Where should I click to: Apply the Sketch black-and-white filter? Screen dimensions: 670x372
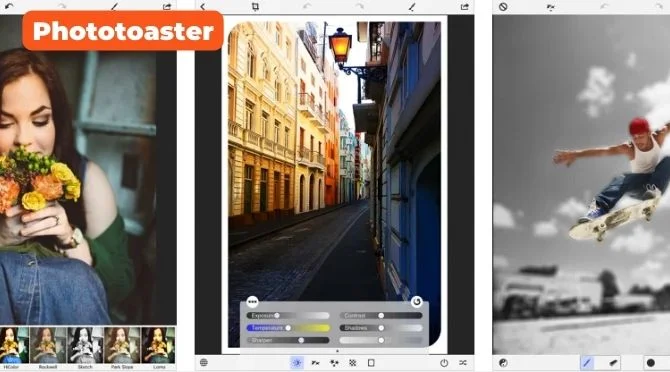tap(85, 345)
